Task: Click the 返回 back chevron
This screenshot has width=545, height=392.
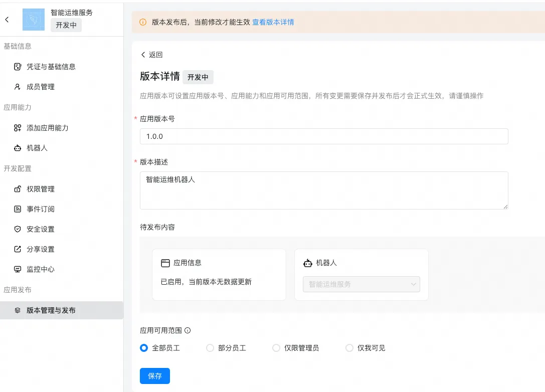Action: (x=143, y=55)
